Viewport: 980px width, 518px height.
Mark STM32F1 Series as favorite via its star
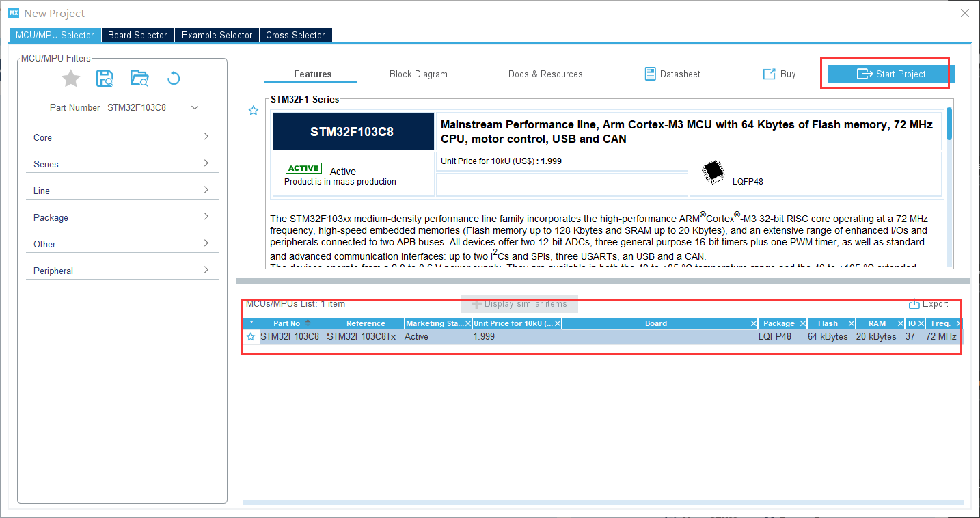[x=254, y=111]
